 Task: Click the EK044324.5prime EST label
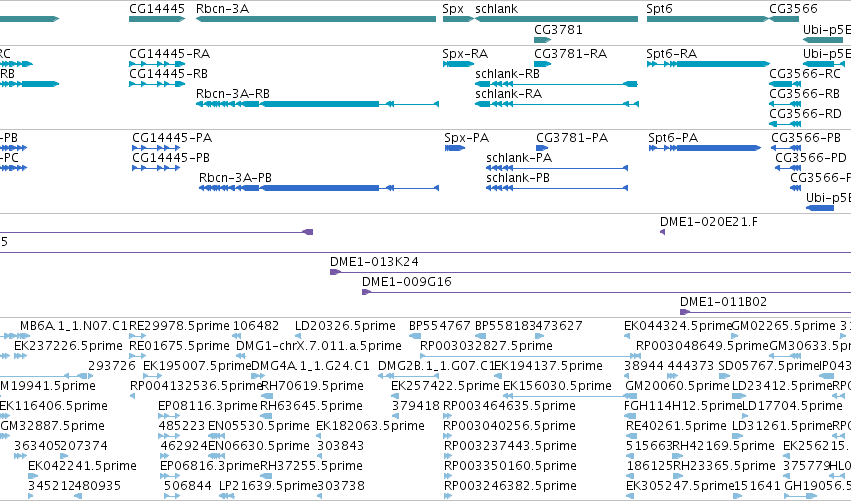pyautogui.click(x=678, y=326)
